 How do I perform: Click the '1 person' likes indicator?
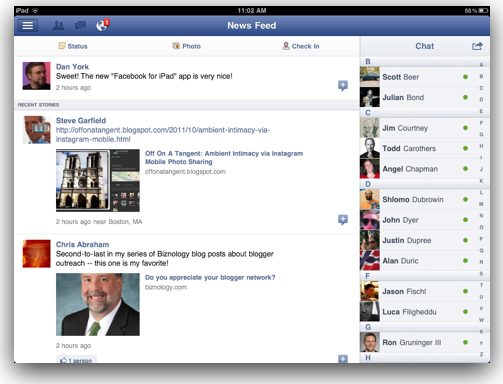76,359
